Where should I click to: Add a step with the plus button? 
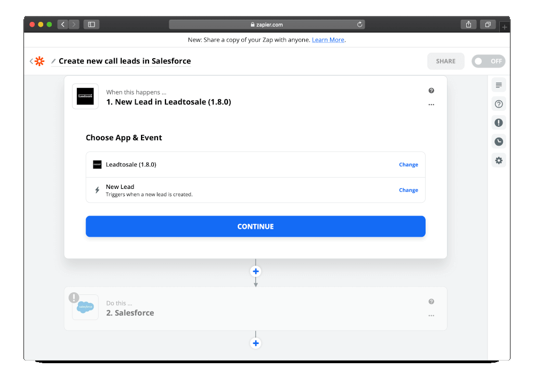[255, 271]
